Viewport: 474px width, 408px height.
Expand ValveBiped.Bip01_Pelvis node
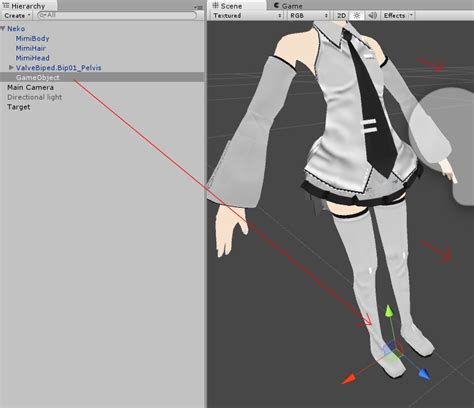(11, 68)
